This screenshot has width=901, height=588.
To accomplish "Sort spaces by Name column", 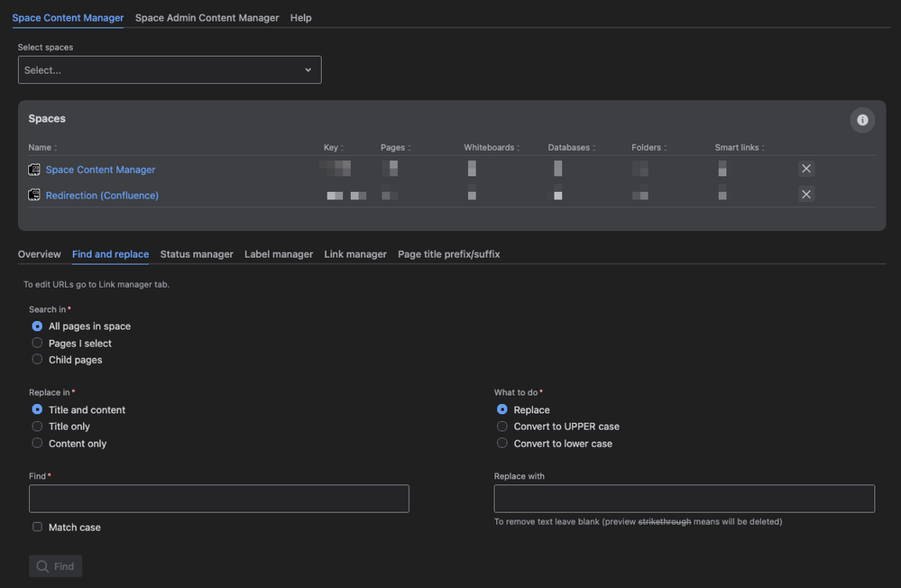I will tap(42, 147).
